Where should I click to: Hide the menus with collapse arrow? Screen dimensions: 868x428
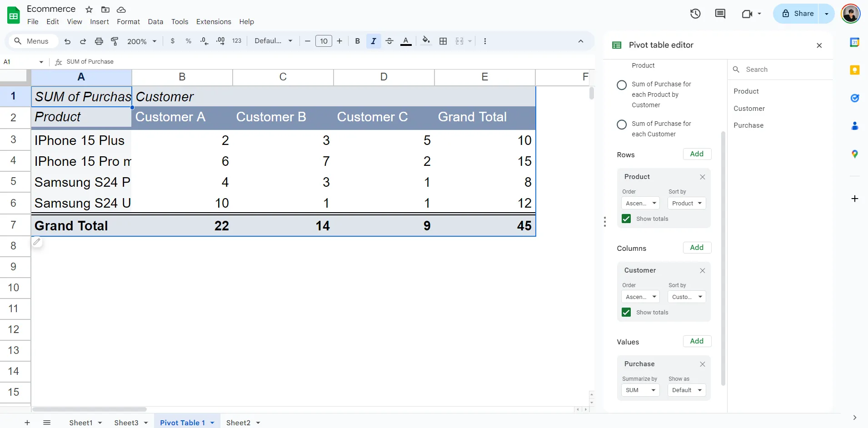(581, 41)
